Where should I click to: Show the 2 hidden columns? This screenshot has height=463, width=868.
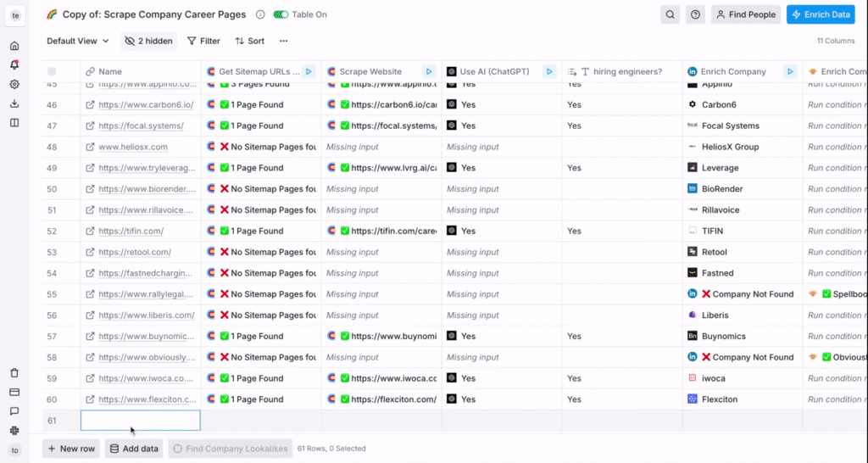pos(148,41)
